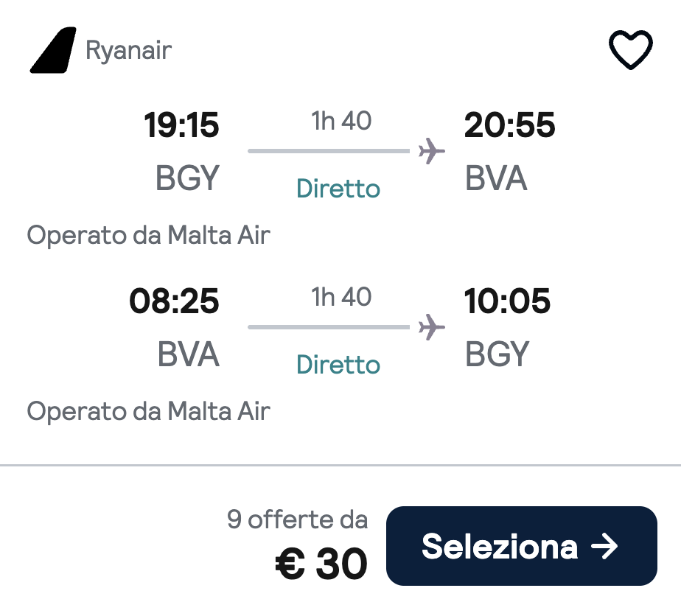Click the arrow icon inside Seleziona button
Viewport: 681px width, 616px height.
pos(606,546)
